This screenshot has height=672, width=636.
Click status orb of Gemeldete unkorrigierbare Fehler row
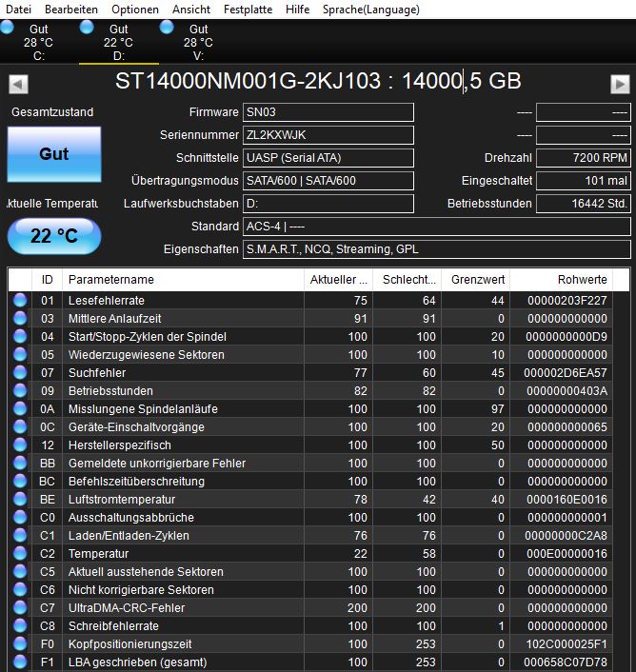[x=20, y=463]
